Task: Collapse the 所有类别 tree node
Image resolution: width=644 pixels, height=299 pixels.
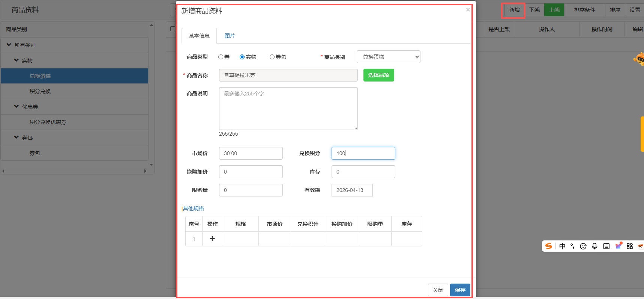Action: [x=9, y=45]
